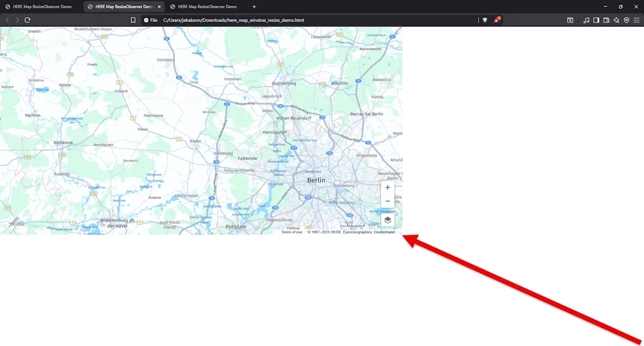Image resolution: width=644 pixels, height=346 pixels.
Task: Open the Brave Wallet icon
Action: click(606, 20)
